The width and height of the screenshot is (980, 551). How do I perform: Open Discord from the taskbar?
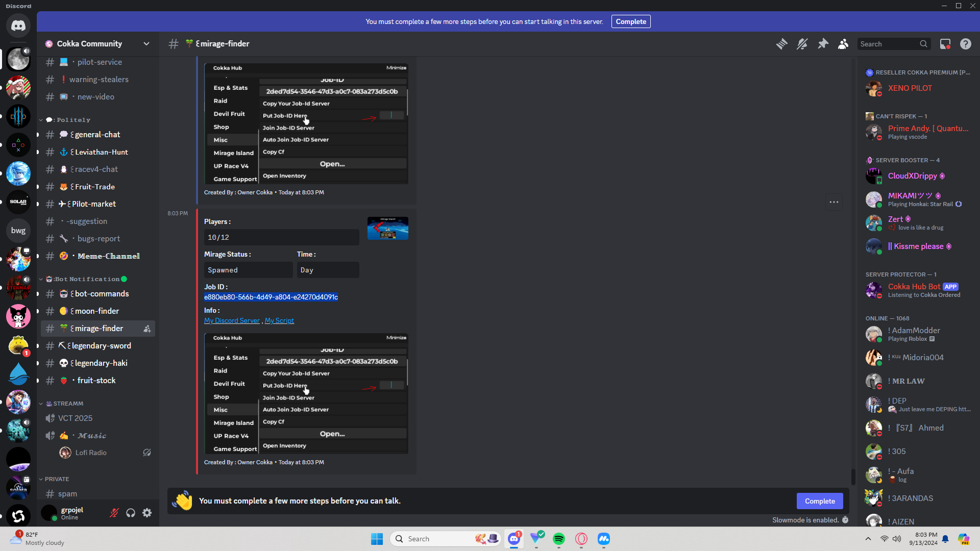514,539
